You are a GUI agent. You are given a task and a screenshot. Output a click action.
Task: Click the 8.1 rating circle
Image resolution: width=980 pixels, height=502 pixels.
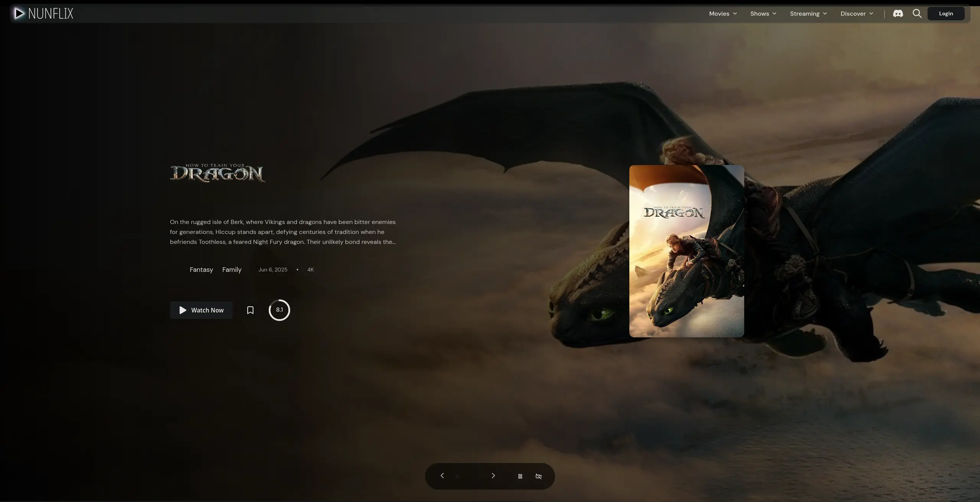279,310
